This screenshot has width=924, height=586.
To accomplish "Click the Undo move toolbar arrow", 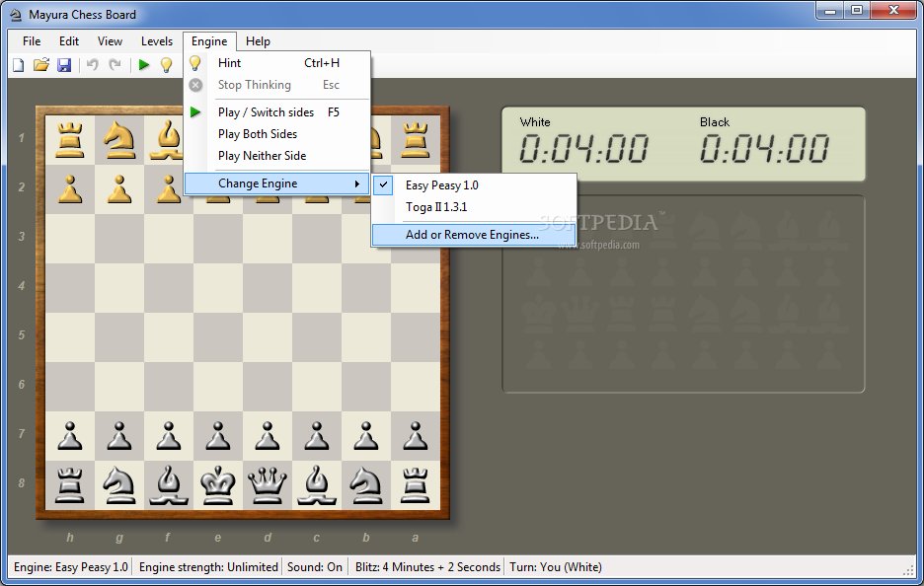I will point(92,65).
